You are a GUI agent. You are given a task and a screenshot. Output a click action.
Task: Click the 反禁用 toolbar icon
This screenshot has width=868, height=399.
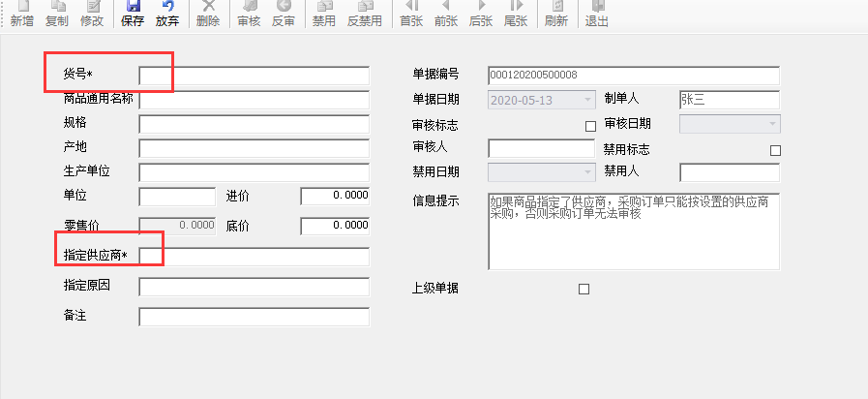(365, 14)
